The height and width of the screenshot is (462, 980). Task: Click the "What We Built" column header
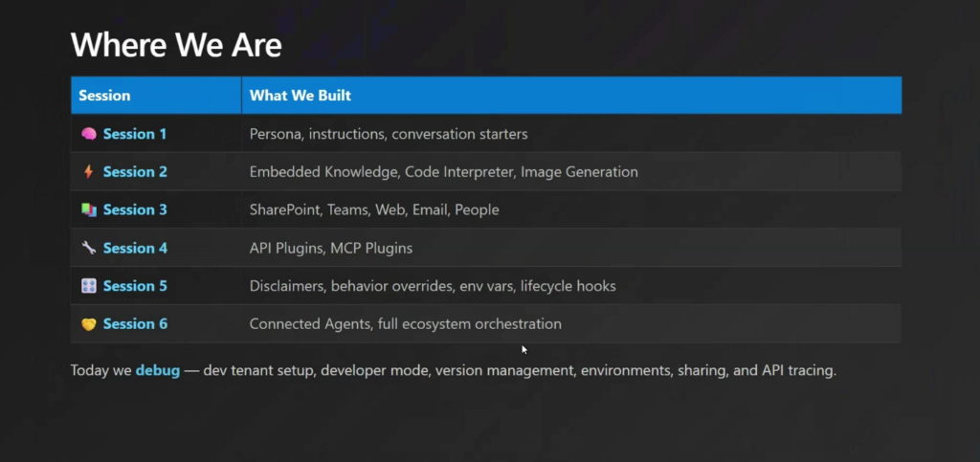[300, 96]
